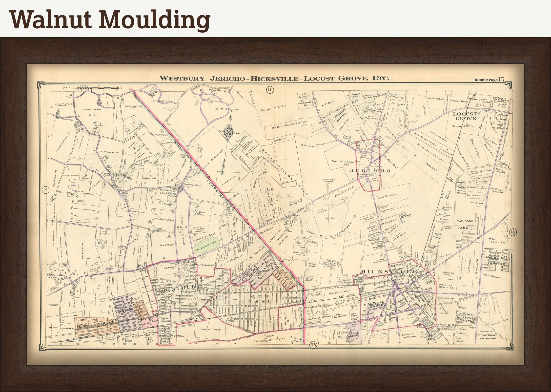Screen dimensions: 551x392
Task: Click the "Jacob Jackson" parcel name
Action: coord(436,99)
